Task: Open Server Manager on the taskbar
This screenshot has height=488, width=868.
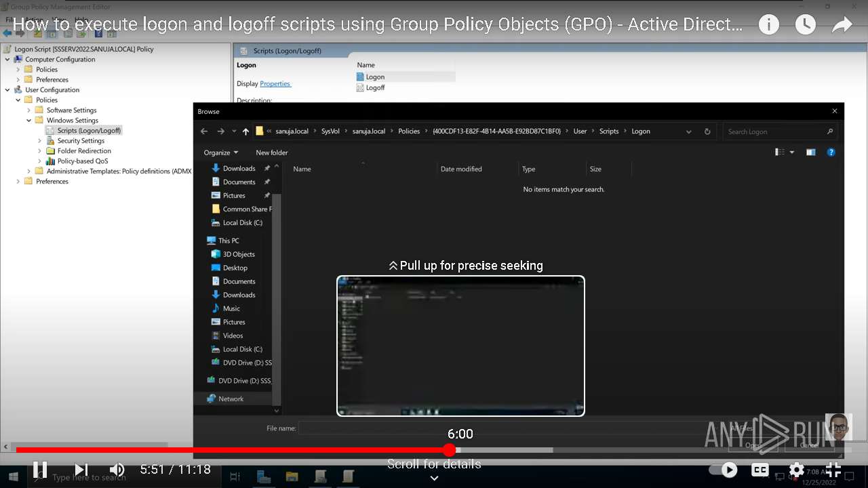Action: coord(263,476)
